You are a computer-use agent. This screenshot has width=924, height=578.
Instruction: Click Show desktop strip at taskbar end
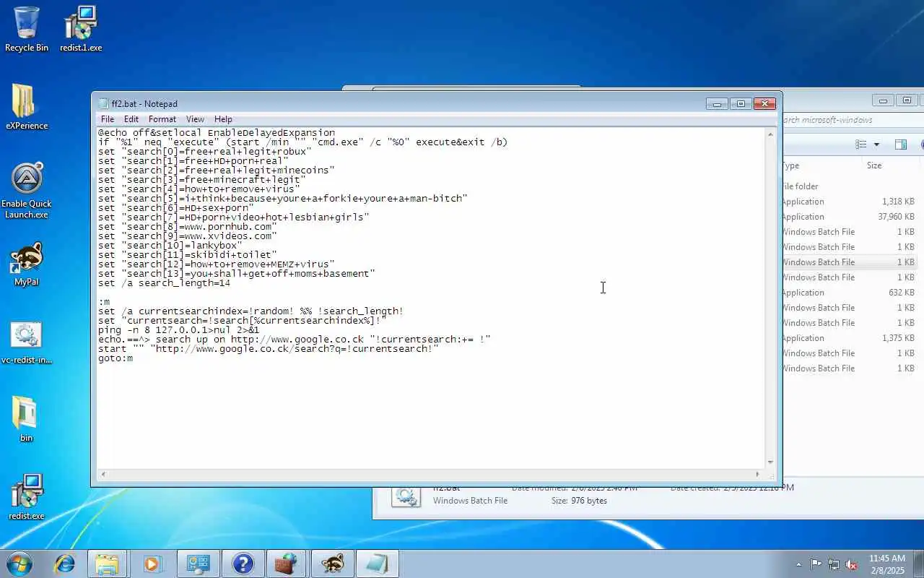(x=919, y=564)
